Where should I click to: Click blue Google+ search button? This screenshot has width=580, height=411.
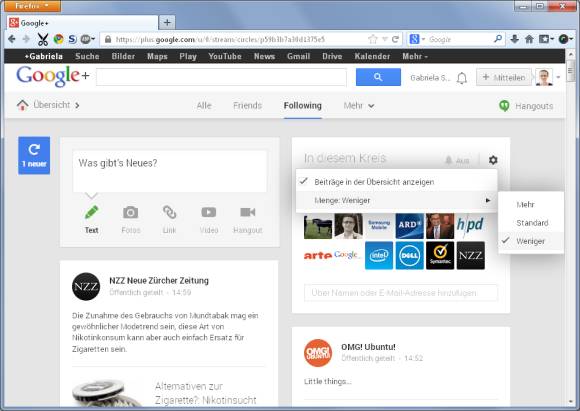[x=378, y=77]
